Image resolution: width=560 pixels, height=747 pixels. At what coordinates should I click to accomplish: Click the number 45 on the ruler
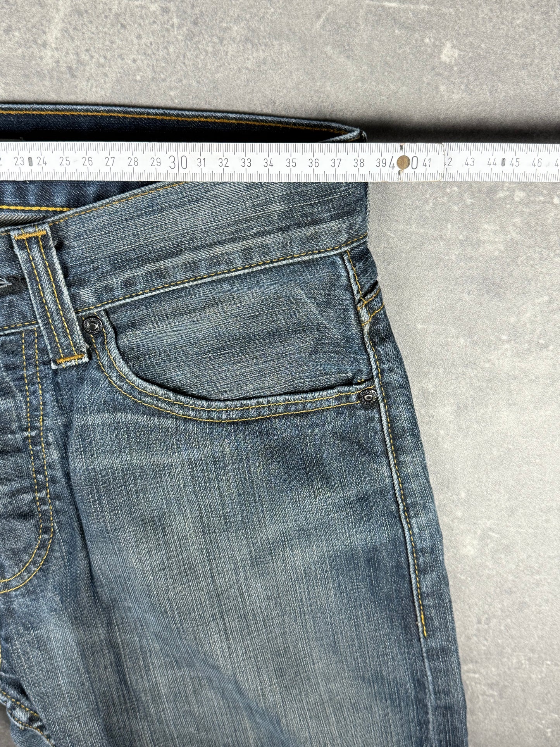click(x=515, y=162)
